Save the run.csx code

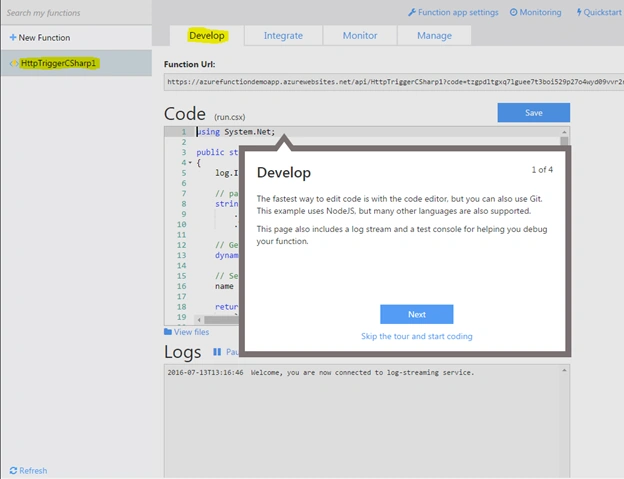point(534,113)
